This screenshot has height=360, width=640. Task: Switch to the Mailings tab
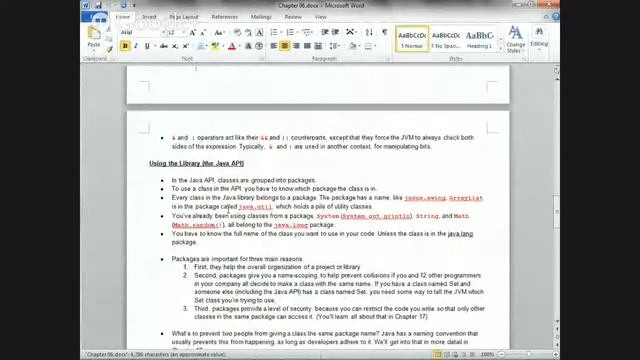click(261, 17)
